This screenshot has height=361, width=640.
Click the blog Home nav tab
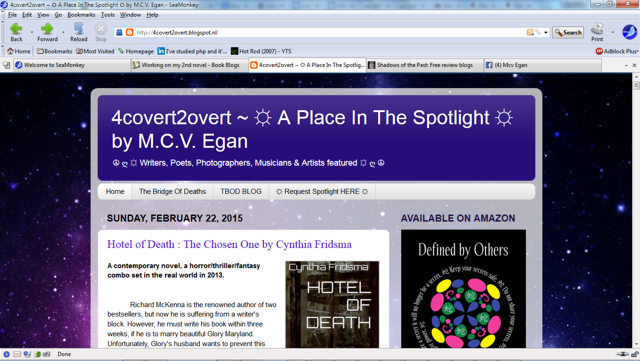[x=115, y=192]
